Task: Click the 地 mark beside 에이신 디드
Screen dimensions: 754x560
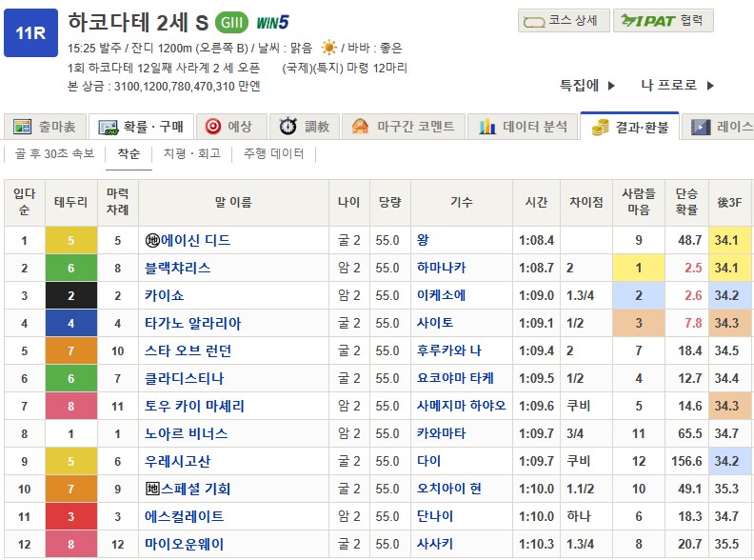Action: [x=152, y=240]
